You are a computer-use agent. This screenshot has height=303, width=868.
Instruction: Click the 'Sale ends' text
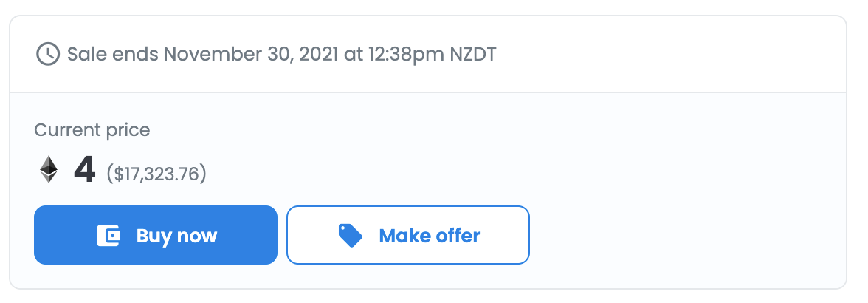coord(113,54)
